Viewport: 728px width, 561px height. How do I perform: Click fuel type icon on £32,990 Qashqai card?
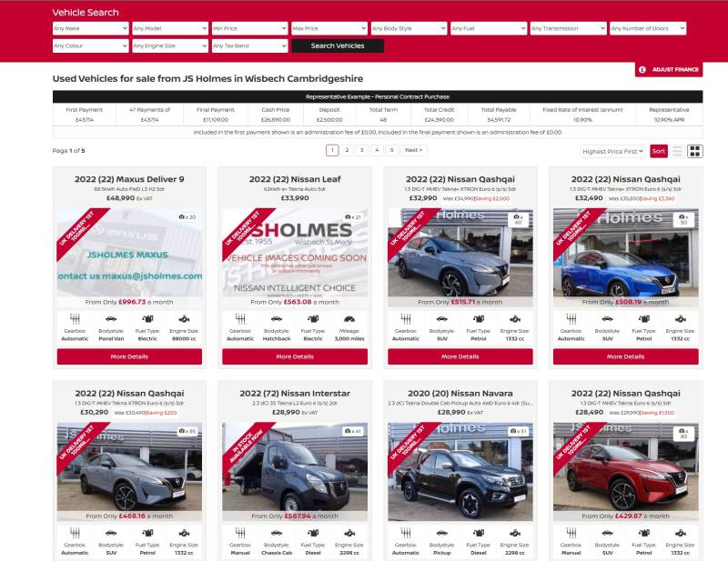click(x=479, y=319)
